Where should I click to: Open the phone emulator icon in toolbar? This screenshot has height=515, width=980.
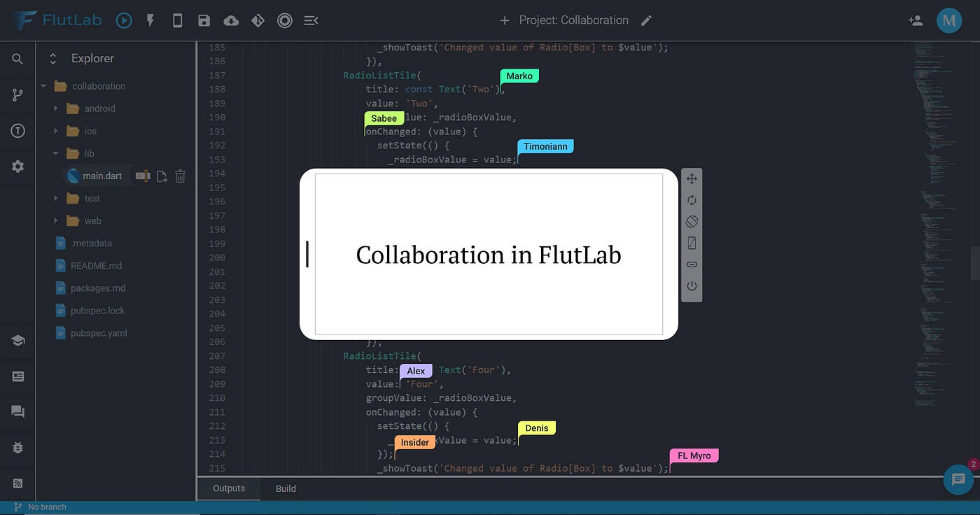tap(177, 20)
